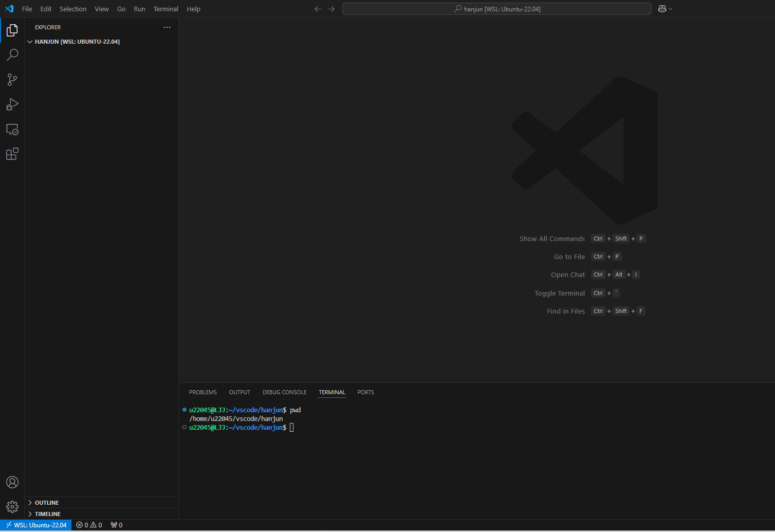This screenshot has height=532, width=775.
Task: Click the Toggle Terminal hint text
Action: (560, 293)
